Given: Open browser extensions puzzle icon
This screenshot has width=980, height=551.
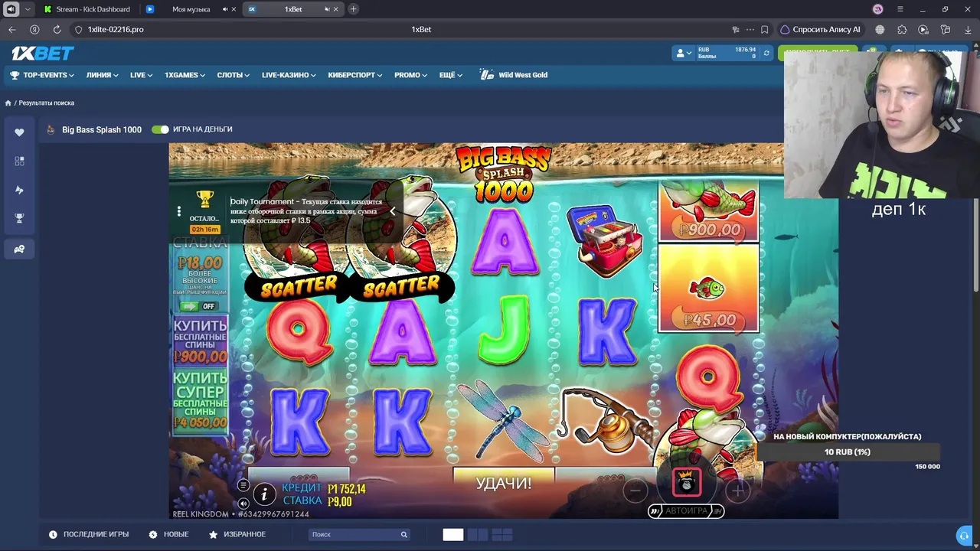Looking at the screenshot, I should [902, 30].
